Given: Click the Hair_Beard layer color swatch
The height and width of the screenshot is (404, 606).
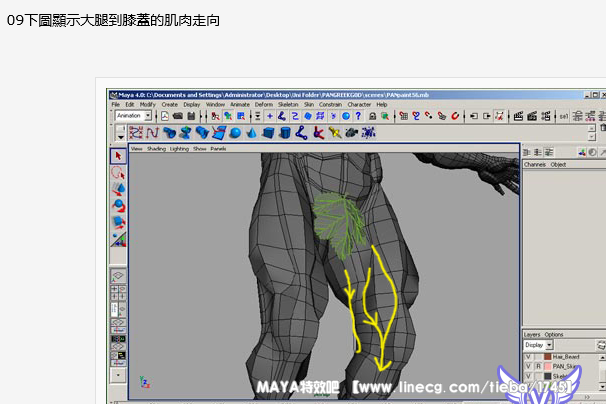Looking at the screenshot, I should coord(547,357).
